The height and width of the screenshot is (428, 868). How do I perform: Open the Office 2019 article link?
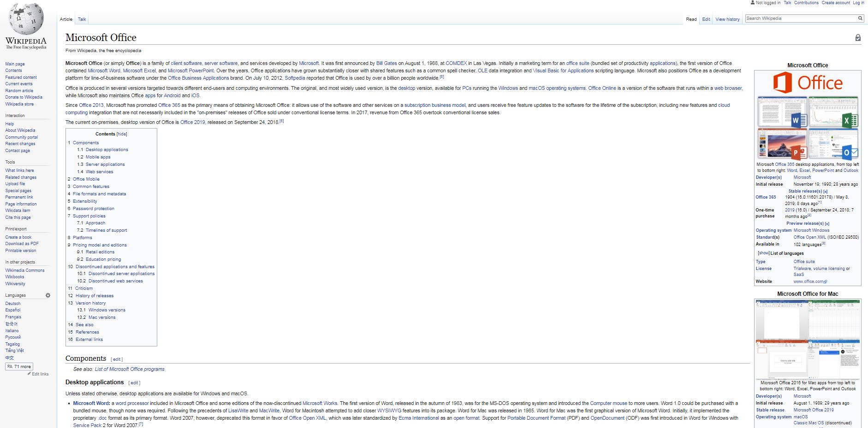click(x=192, y=123)
